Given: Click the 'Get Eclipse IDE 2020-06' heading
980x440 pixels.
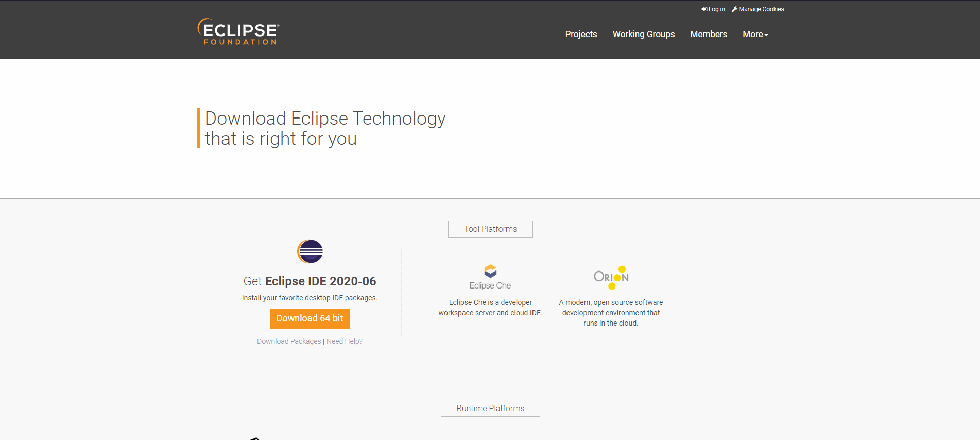Looking at the screenshot, I should 310,281.
